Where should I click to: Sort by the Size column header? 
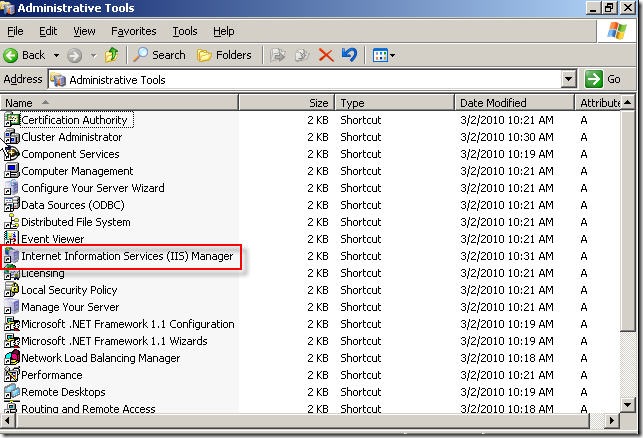click(287, 103)
